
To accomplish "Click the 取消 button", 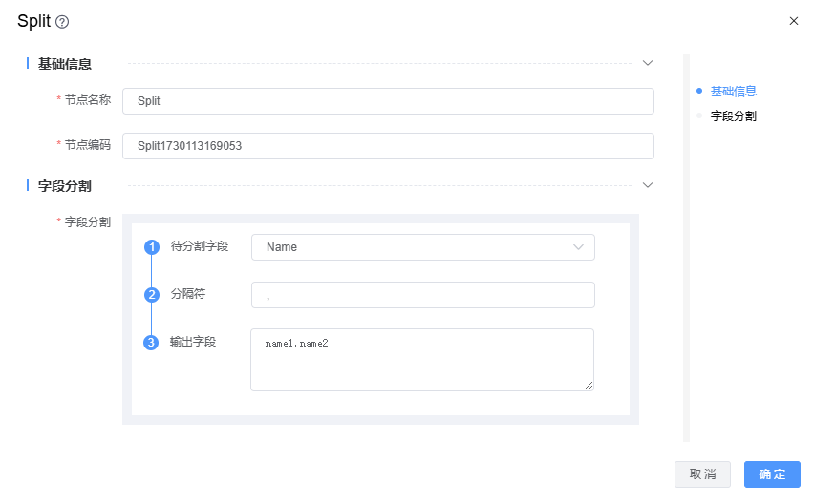I will (x=702, y=474).
